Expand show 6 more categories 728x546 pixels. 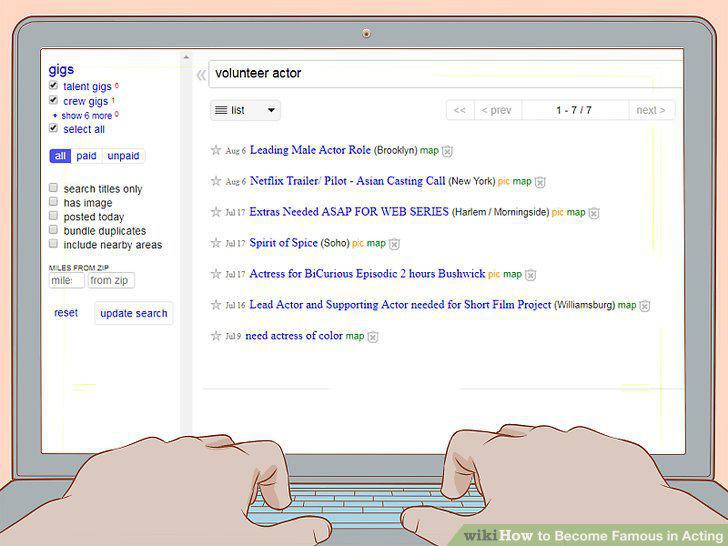point(87,116)
